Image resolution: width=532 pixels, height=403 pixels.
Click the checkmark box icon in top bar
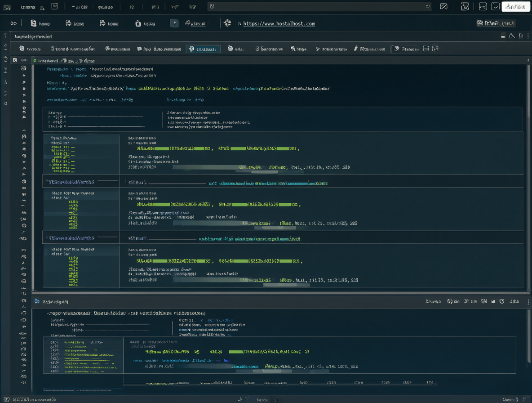[496, 6]
